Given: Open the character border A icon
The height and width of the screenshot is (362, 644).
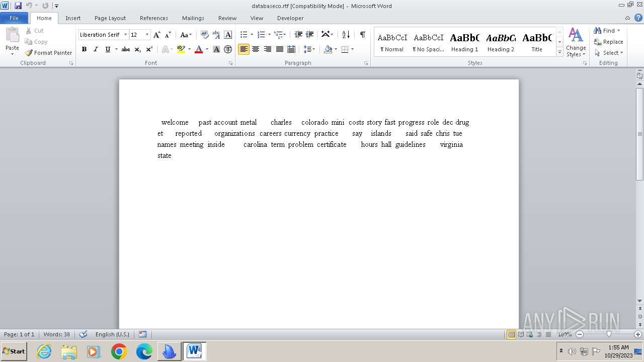Looking at the screenshot, I should coord(228,35).
